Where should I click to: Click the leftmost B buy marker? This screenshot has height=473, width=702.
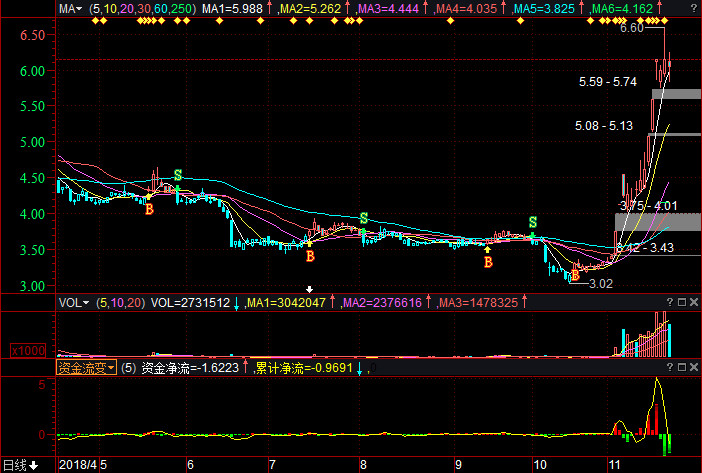[149, 210]
